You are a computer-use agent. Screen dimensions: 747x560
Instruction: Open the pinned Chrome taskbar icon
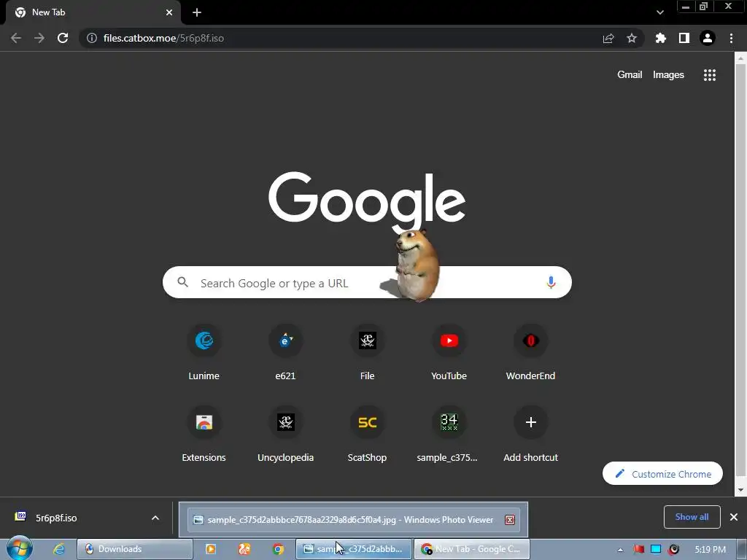(x=278, y=549)
